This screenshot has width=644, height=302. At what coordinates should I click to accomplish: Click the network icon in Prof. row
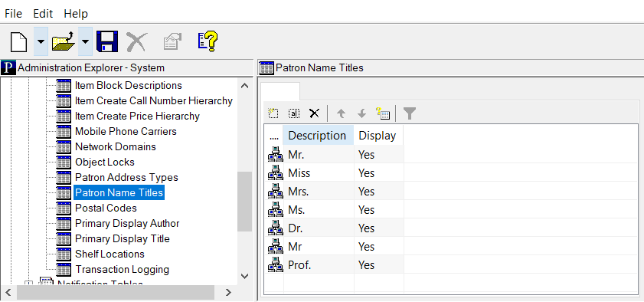[275, 265]
